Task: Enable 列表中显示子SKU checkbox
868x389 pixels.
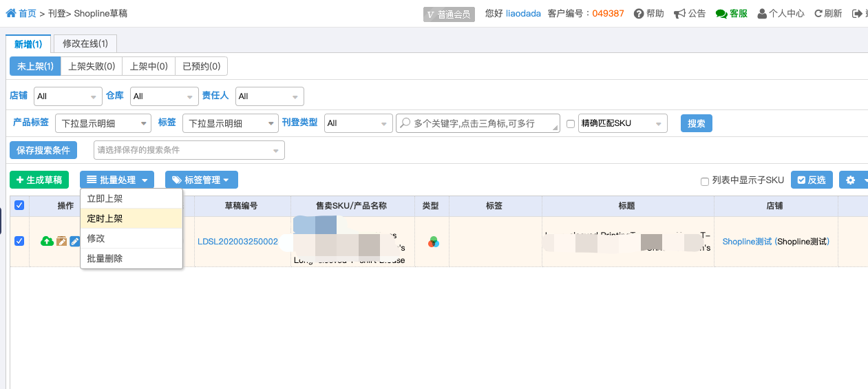Action: (705, 182)
